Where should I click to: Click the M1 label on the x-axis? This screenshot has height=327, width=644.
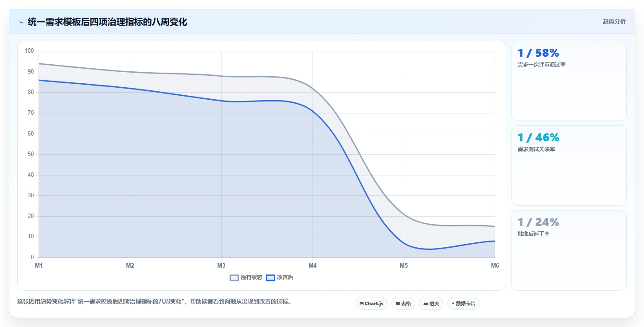coord(39,265)
